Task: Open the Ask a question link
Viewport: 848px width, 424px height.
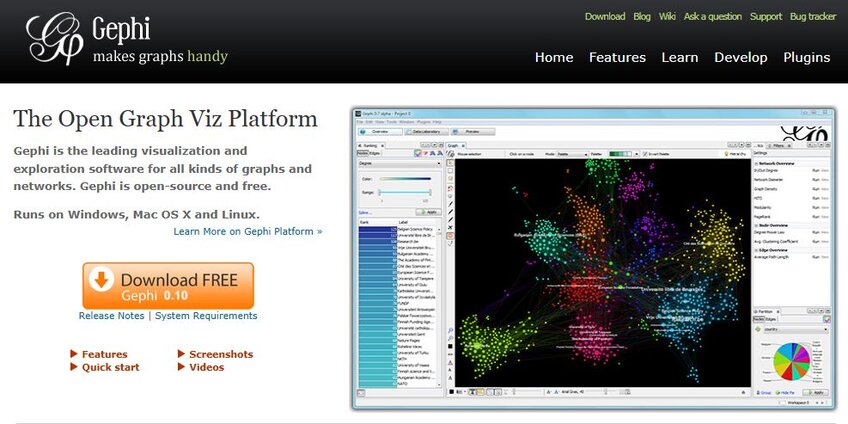Action: (712, 16)
